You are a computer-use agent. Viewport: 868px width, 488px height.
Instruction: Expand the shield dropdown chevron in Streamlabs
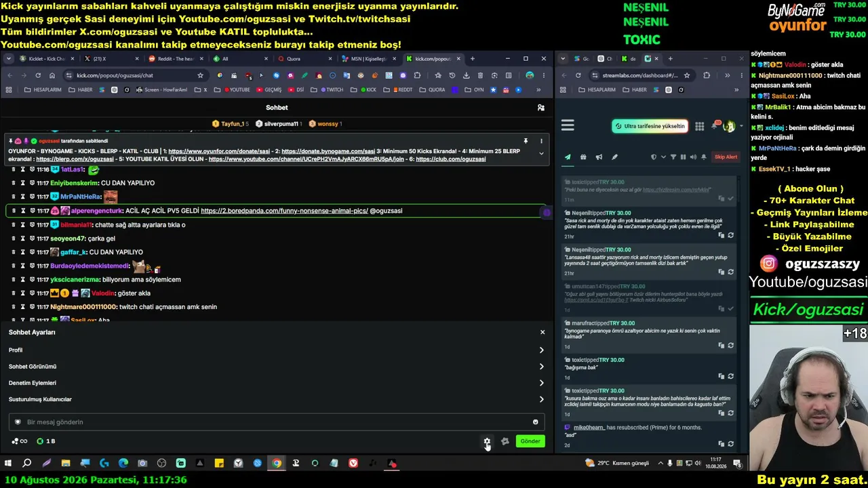click(663, 157)
